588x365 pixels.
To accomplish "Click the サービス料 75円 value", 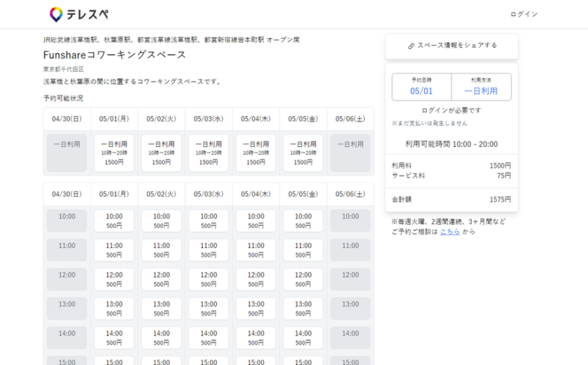I will (x=504, y=176).
